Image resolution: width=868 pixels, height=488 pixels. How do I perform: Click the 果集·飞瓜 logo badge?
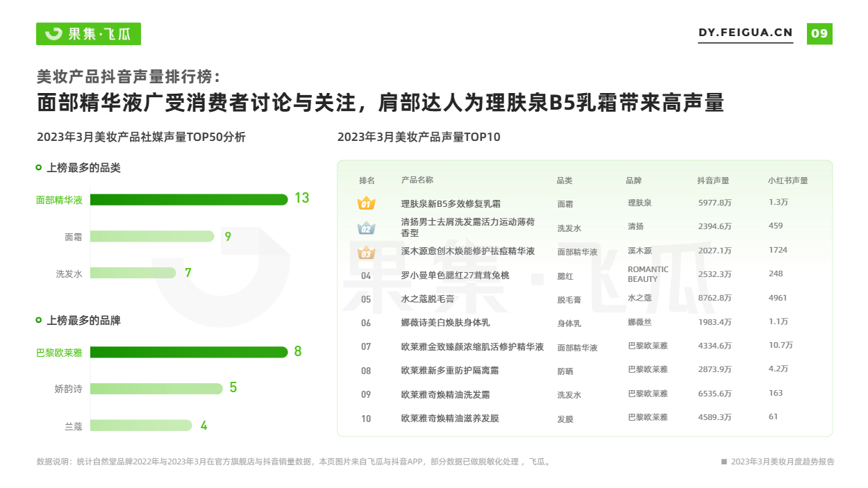tap(88, 33)
